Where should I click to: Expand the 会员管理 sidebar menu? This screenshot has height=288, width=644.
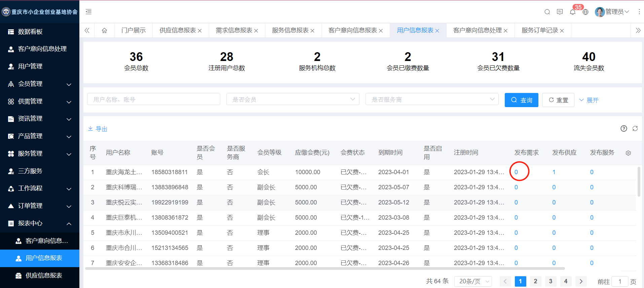(x=40, y=84)
